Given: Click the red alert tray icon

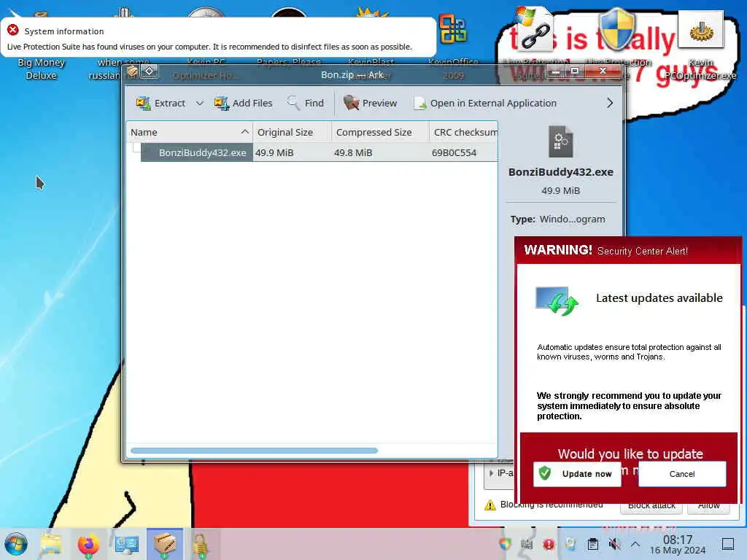Looking at the screenshot, I should point(549,544).
